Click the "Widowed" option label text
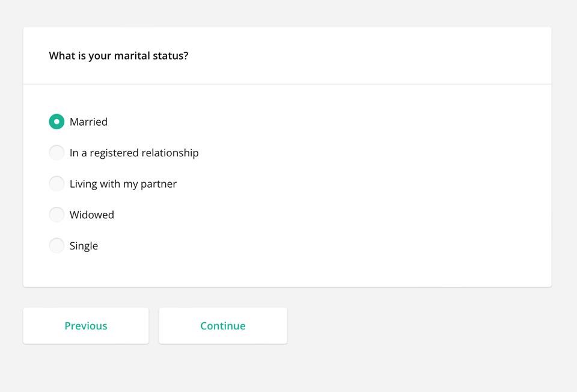 [x=92, y=215]
